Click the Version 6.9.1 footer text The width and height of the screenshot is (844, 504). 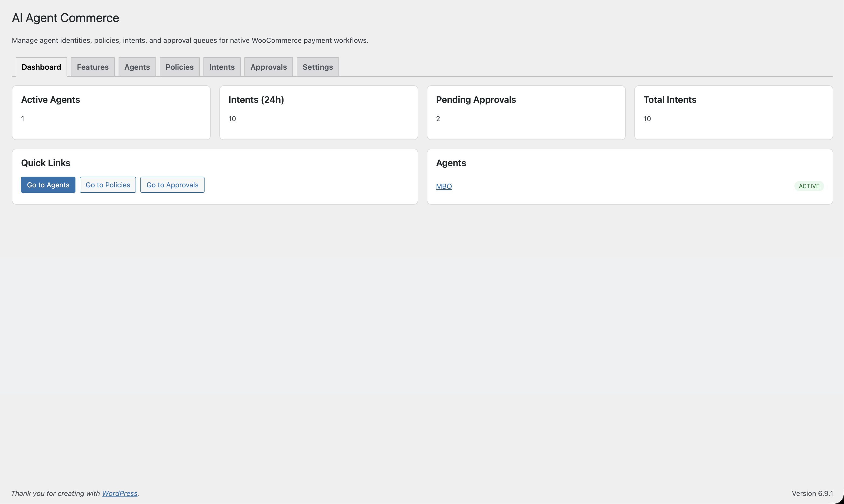click(812, 493)
